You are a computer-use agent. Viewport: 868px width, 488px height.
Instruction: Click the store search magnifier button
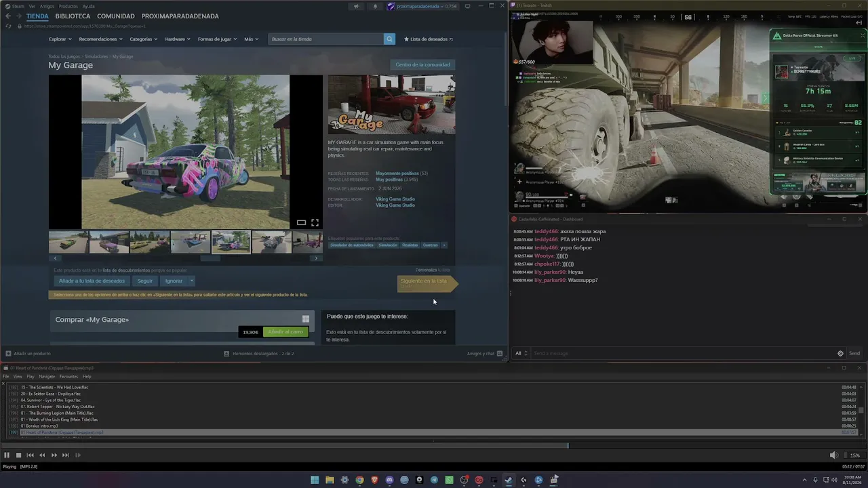389,39
